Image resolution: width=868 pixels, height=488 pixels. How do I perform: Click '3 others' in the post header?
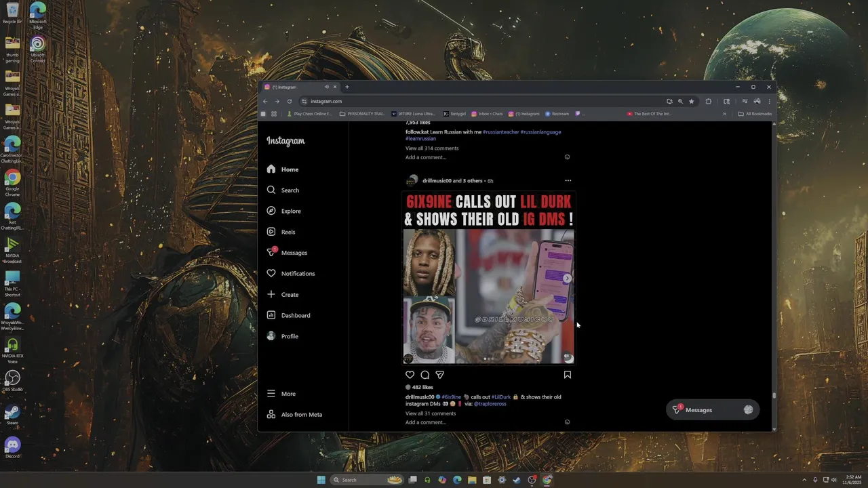point(473,181)
